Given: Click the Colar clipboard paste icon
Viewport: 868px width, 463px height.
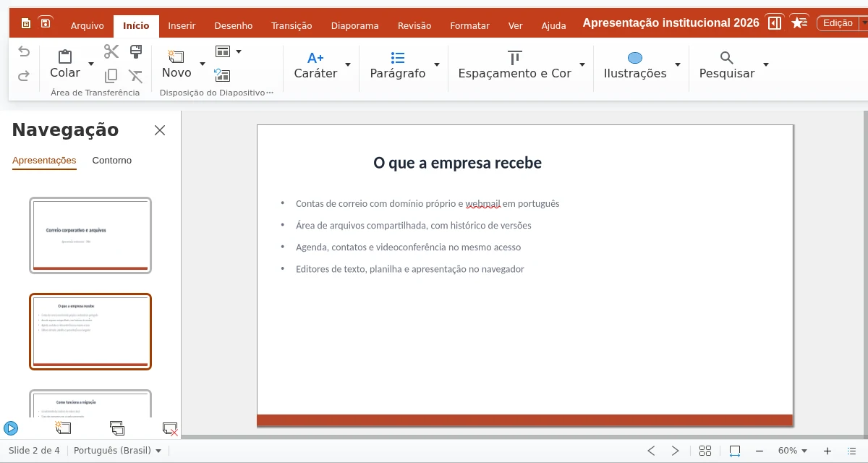Looking at the screenshot, I should [65, 56].
